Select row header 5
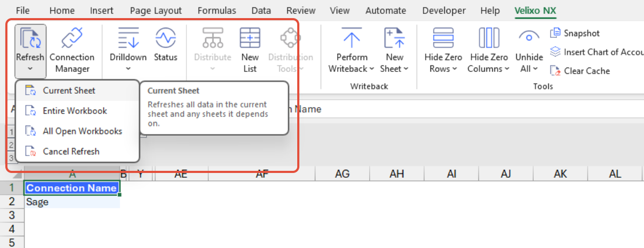Viewport: 644px width, 248px height. [x=12, y=242]
